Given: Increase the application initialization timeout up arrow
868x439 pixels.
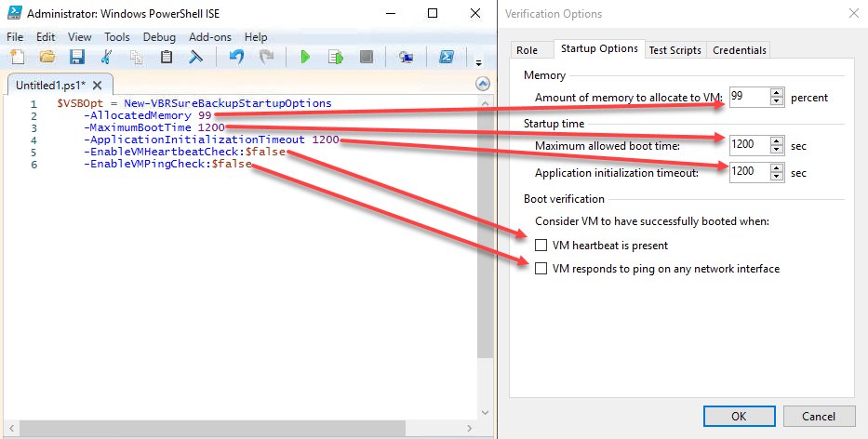Looking at the screenshot, I should [x=777, y=167].
